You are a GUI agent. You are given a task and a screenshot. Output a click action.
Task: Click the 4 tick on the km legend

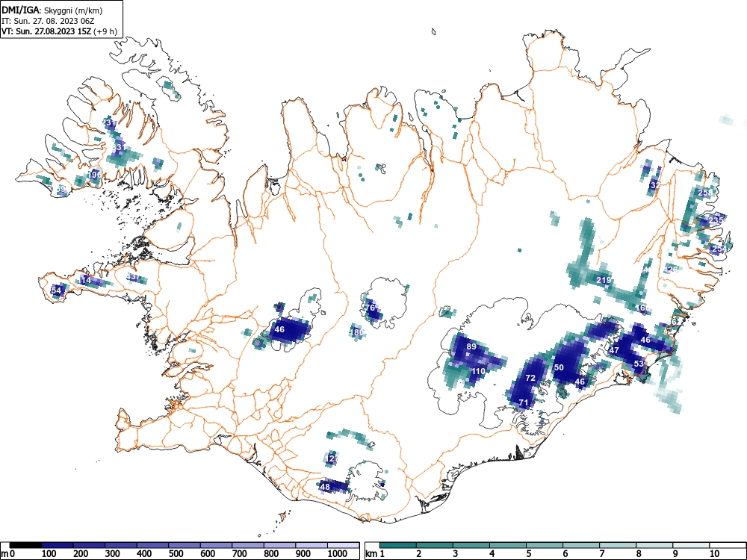492,554
